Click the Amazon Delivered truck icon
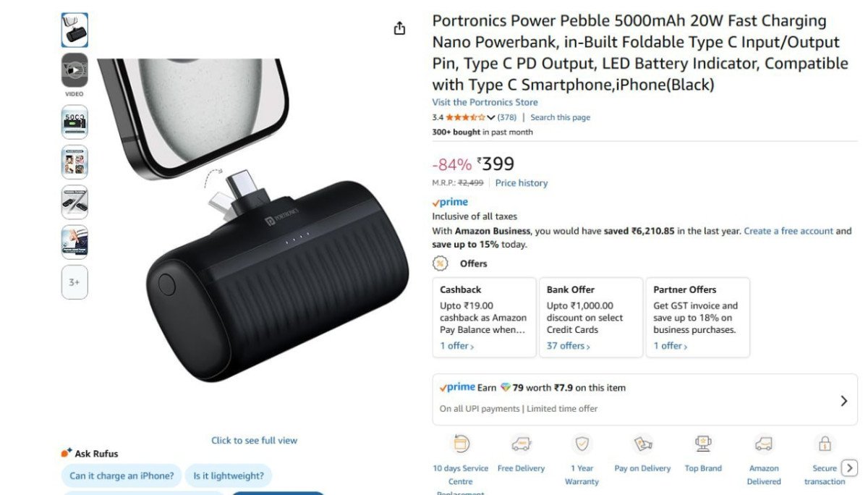868x495 pixels. point(763,444)
